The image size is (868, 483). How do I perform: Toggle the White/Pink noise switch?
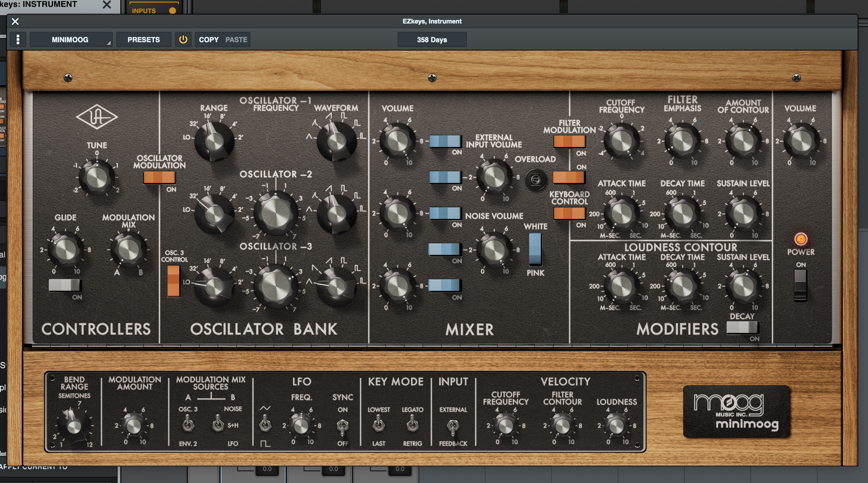point(535,249)
